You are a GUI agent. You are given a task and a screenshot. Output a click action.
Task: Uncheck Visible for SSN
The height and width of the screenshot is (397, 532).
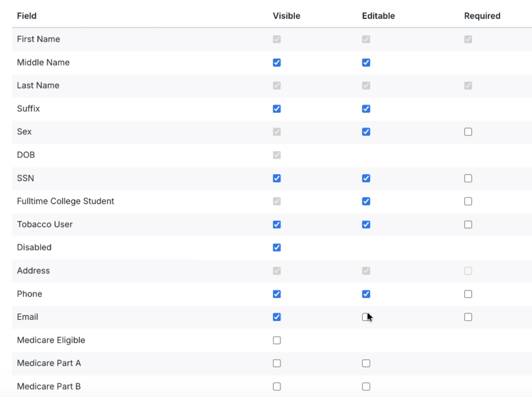pyautogui.click(x=277, y=178)
